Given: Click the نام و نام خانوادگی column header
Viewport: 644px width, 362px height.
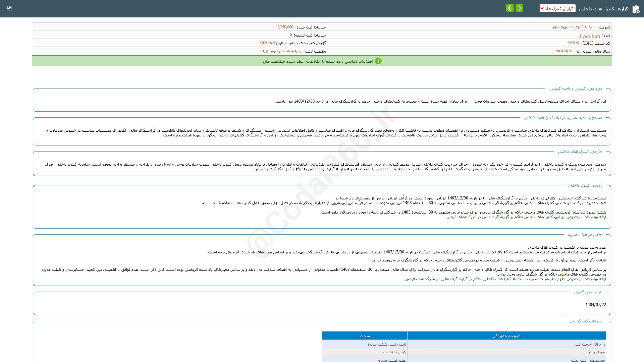Looking at the screenshot, I should pos(506,336).
